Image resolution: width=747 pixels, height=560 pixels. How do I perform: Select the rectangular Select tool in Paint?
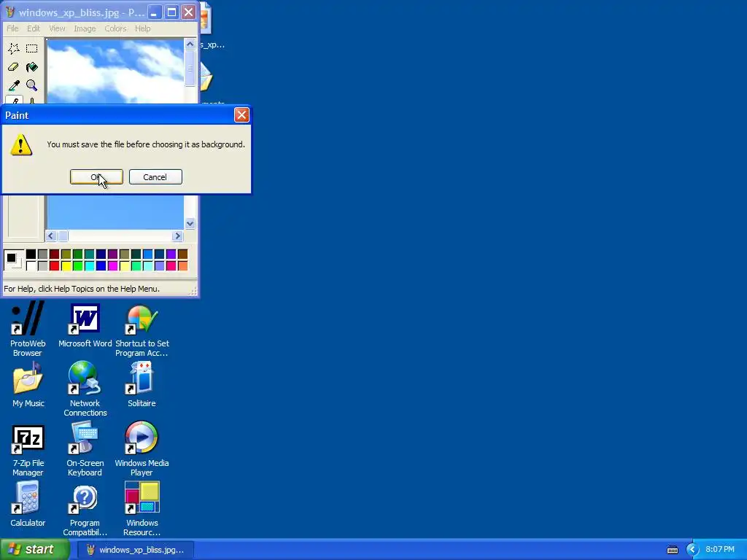pyautogui.click(x=32, y=48)
